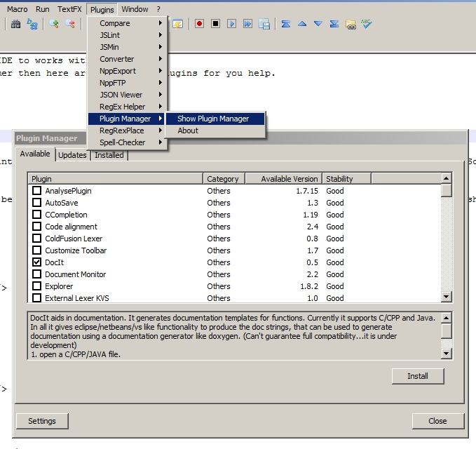
Task: Tick the ColdFusion Lexer checkbox
Action: pos(36,238)
